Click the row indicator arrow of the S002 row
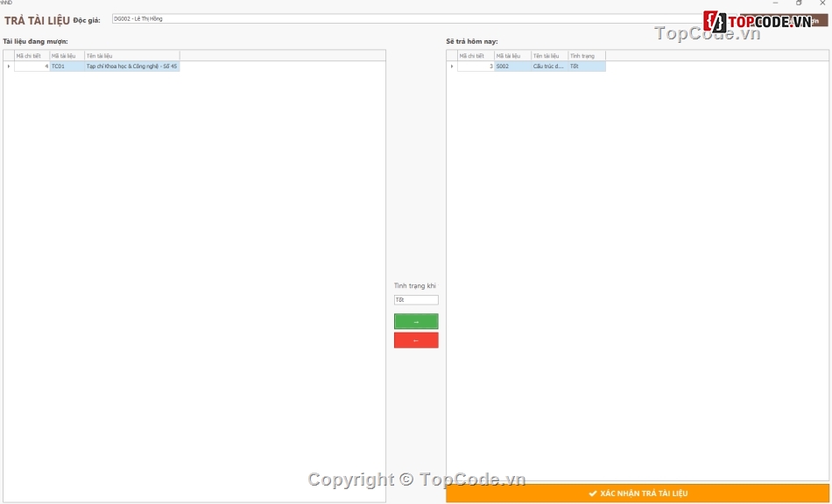 coord(452,66)
